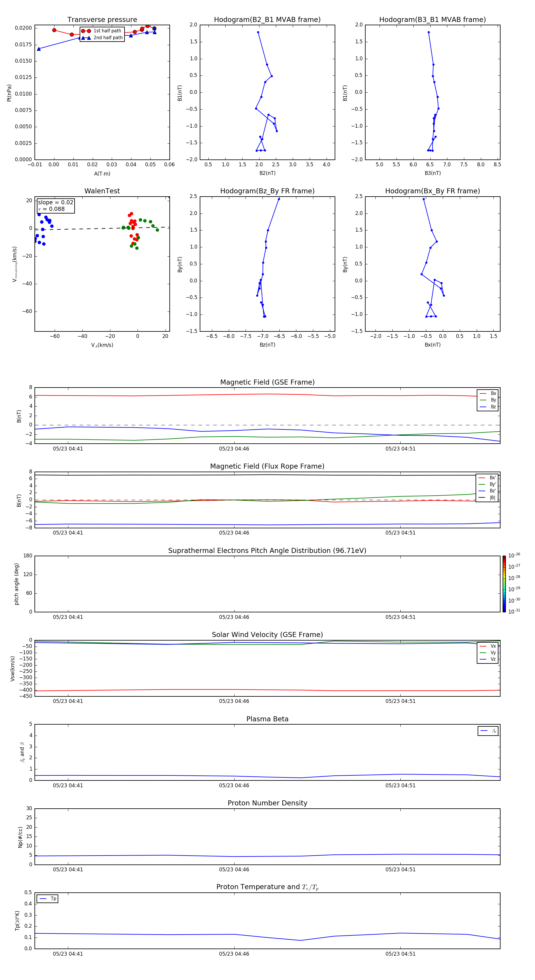Viewport: 535px width, 980px height.
Task: Click the 'V_A(km/s)' x-axis label
Action: [x=102, y=345]
